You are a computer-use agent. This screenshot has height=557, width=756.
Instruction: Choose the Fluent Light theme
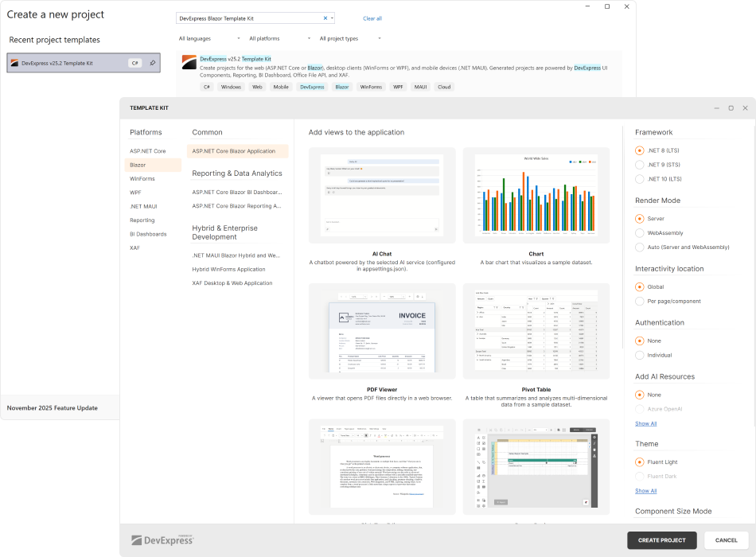640,462
